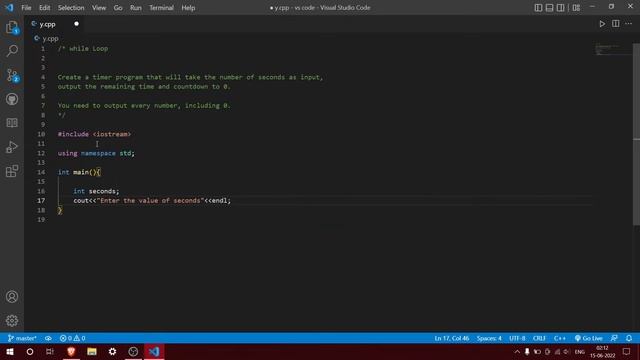
Task: Click Ln 17, Col 46 status item
Action: click(x=451, y=338)
